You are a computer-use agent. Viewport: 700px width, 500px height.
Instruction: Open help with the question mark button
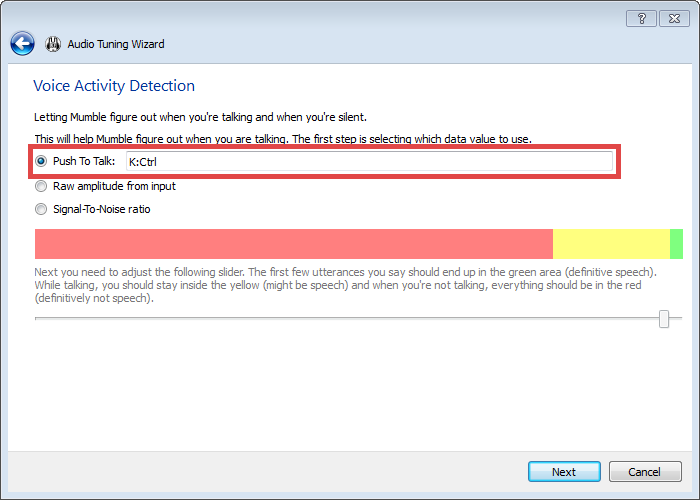click(x=641, y=19)
